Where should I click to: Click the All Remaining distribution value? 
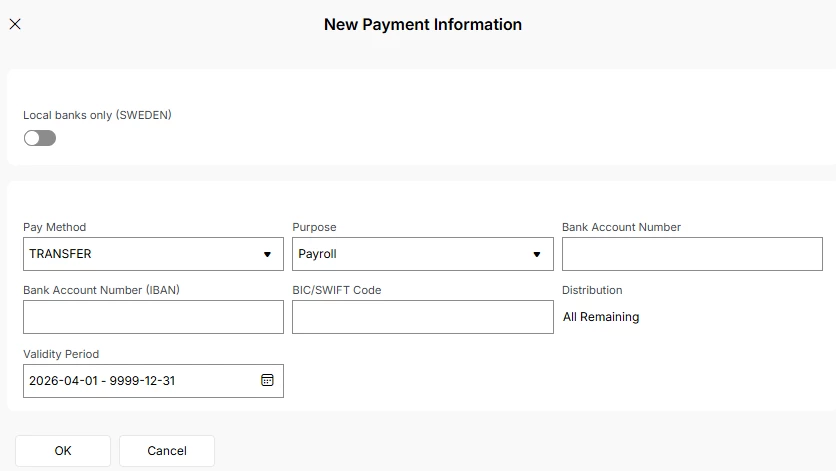[601, 317]
